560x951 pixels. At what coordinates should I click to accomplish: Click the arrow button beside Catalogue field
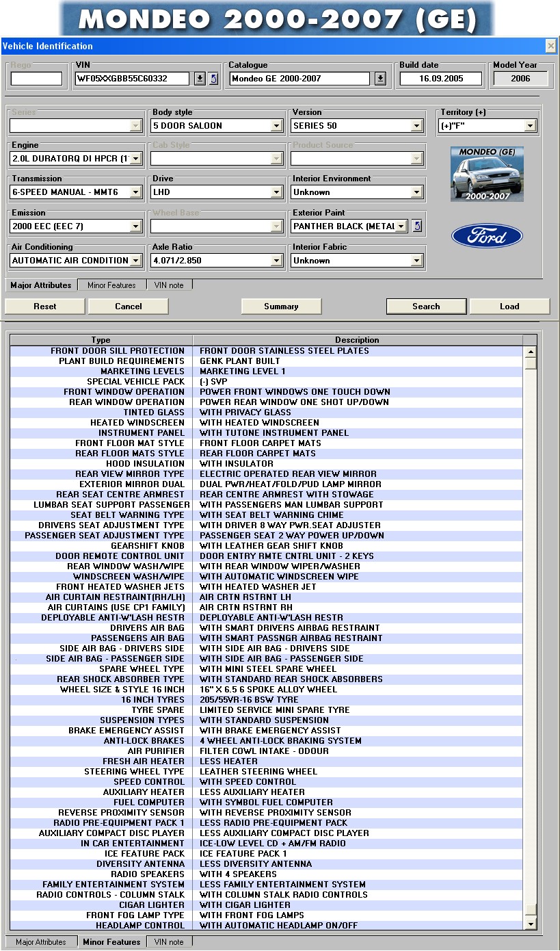coord(380,79)
